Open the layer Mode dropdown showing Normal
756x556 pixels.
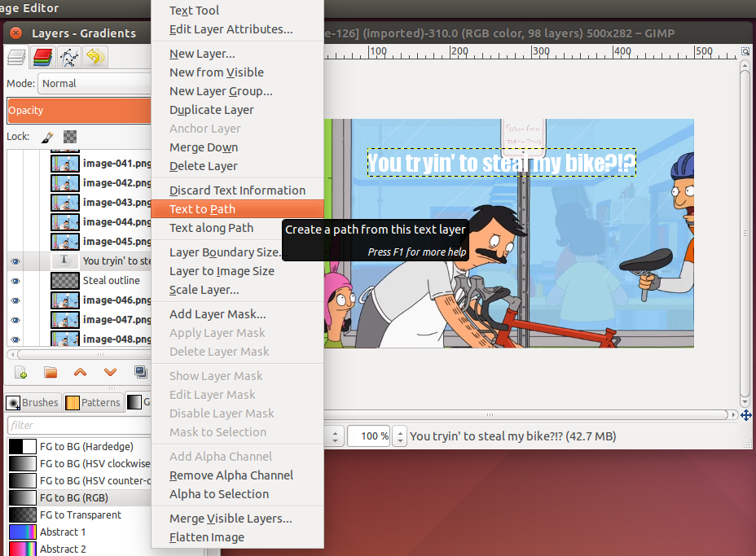pos(94,83)
